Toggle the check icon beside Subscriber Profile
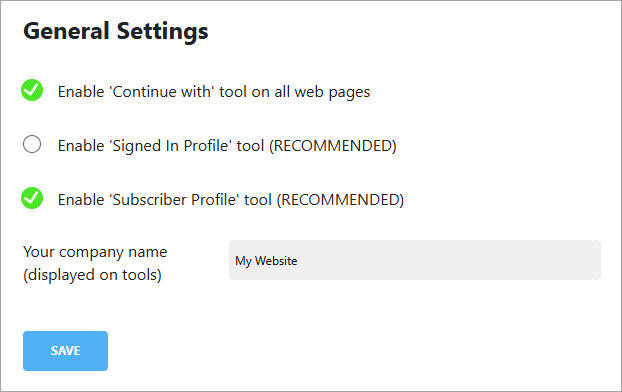622x392 pixels. (x=32, y=198)
